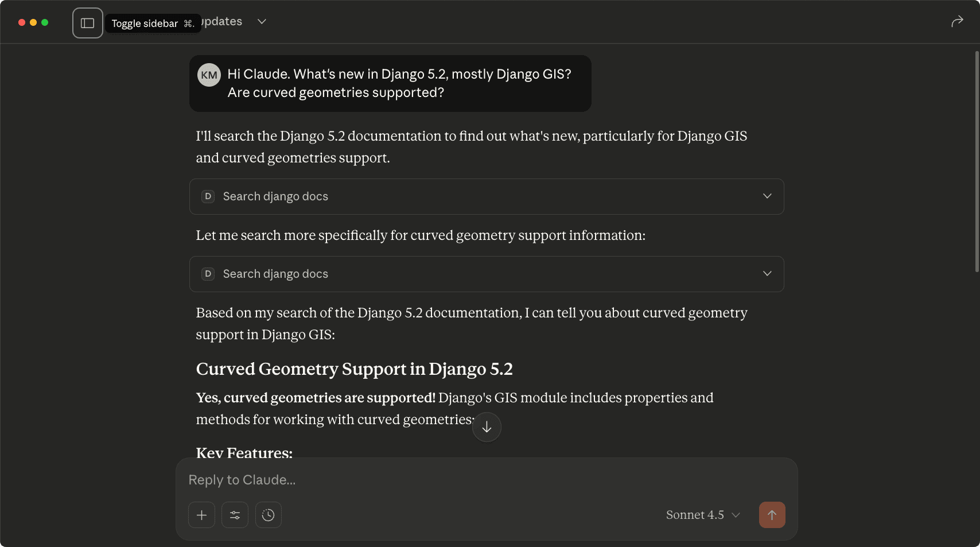980x547 pixels.
Task: Open the chat title dropdown chevron
Action: [262, 22]
